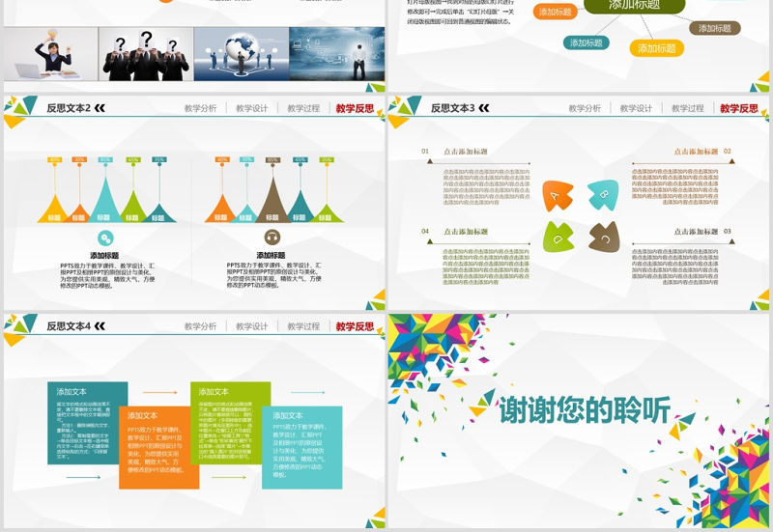Select the tall brown peak in right chart
The width and height of the screenshot is (773, 532).
(x=272, y=193)
